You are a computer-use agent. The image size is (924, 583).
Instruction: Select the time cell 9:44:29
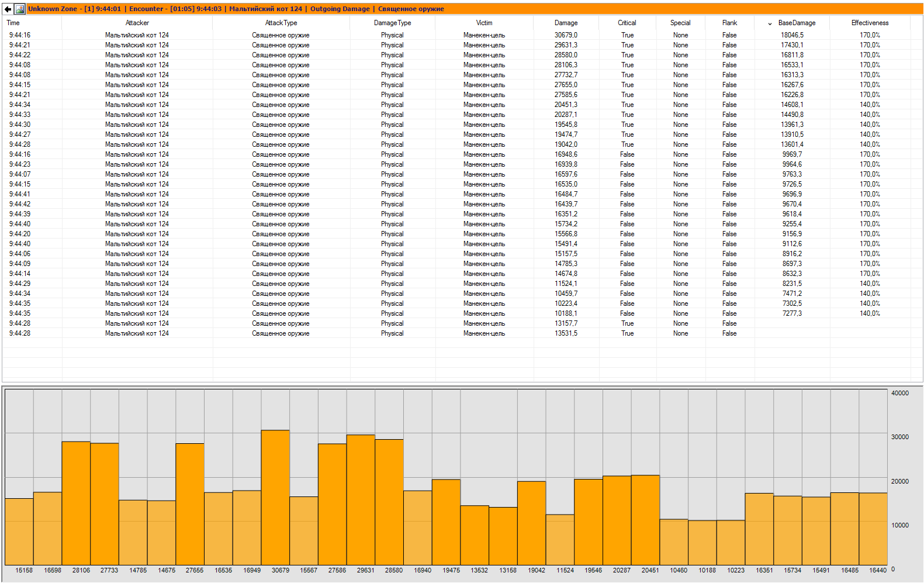coord(20,284)
